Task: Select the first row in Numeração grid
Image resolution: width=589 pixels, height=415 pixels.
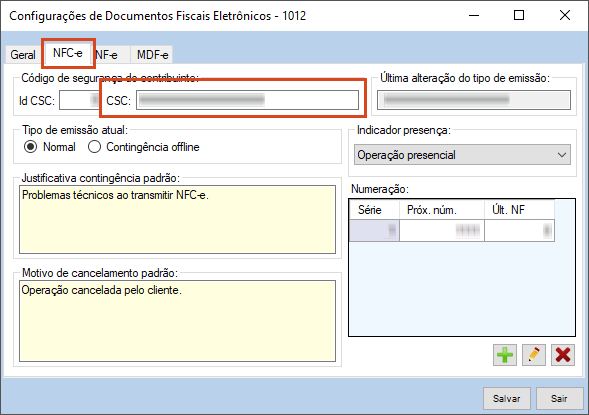Action: point(452,230)
